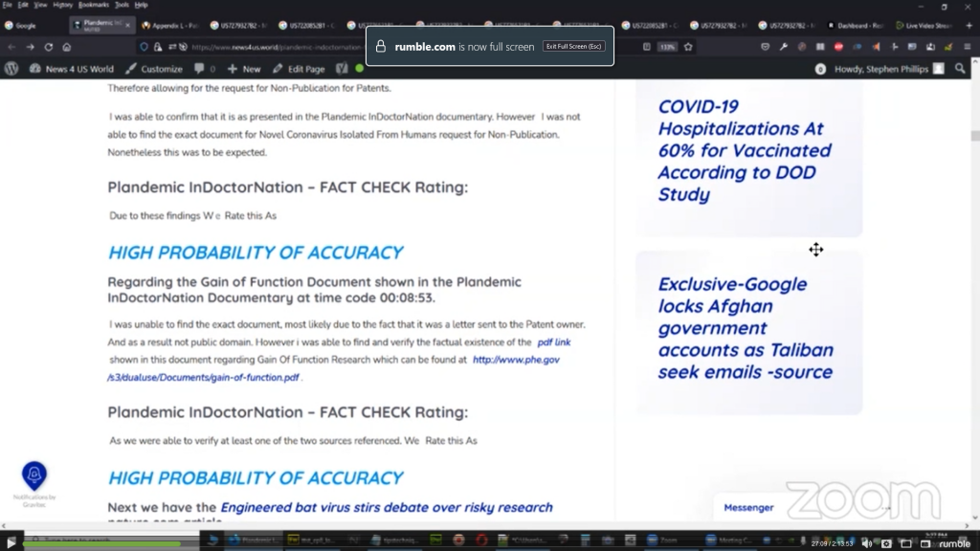This screenshot has height=551, width=980.
Task: Open the WordPress logo menu
Action: click(x=11, y=69)
